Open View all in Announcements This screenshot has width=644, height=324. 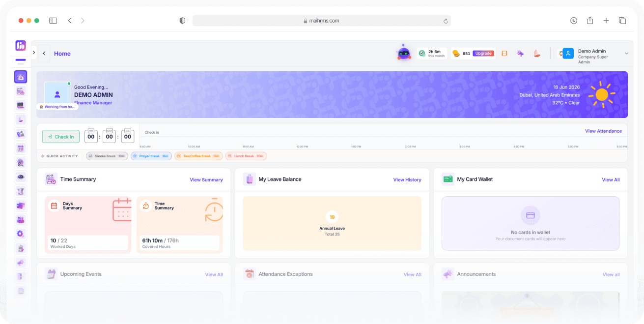611,274
